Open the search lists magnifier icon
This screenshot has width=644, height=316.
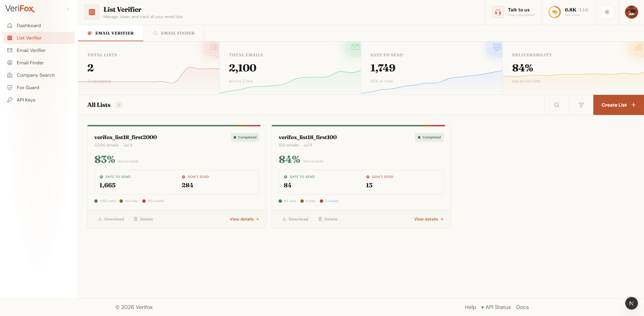point(557,105)
